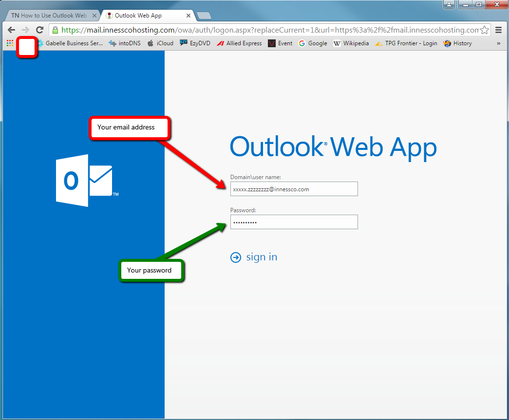Go back with the browser back arrow
This screenshot has width=509, height=420.
click(11, 30)
